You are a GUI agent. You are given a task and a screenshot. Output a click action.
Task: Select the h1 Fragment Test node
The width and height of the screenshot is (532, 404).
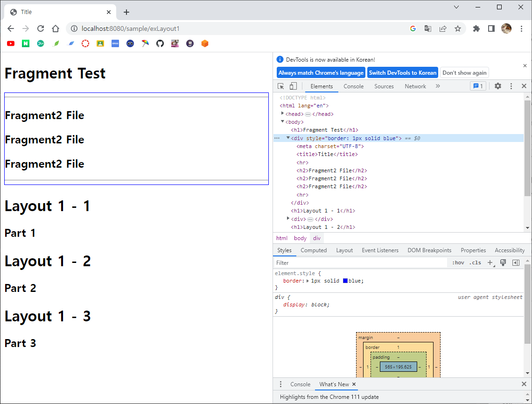324,130
